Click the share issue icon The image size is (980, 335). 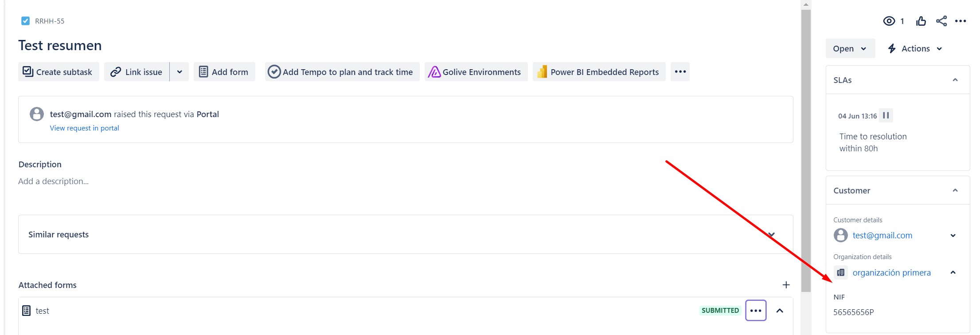(941, 21)
